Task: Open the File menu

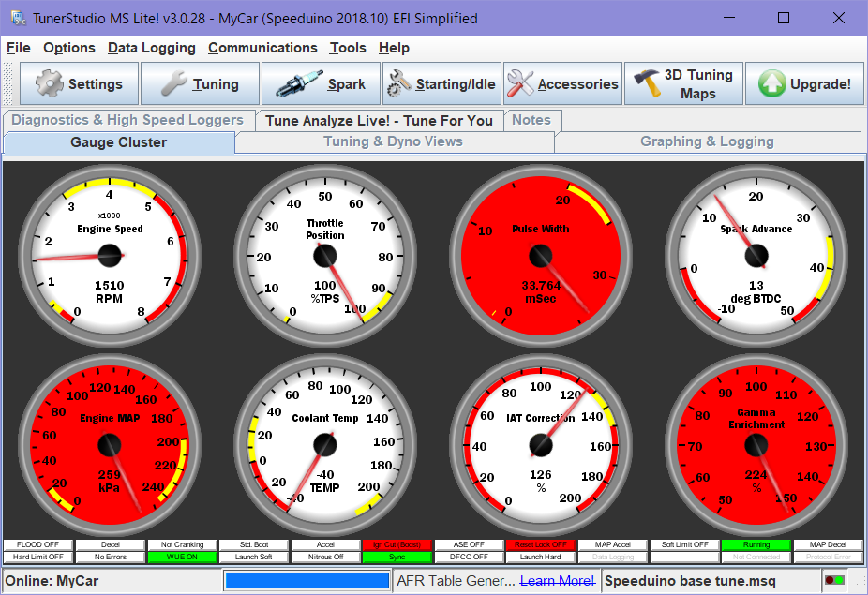Action: coord(18,48)
